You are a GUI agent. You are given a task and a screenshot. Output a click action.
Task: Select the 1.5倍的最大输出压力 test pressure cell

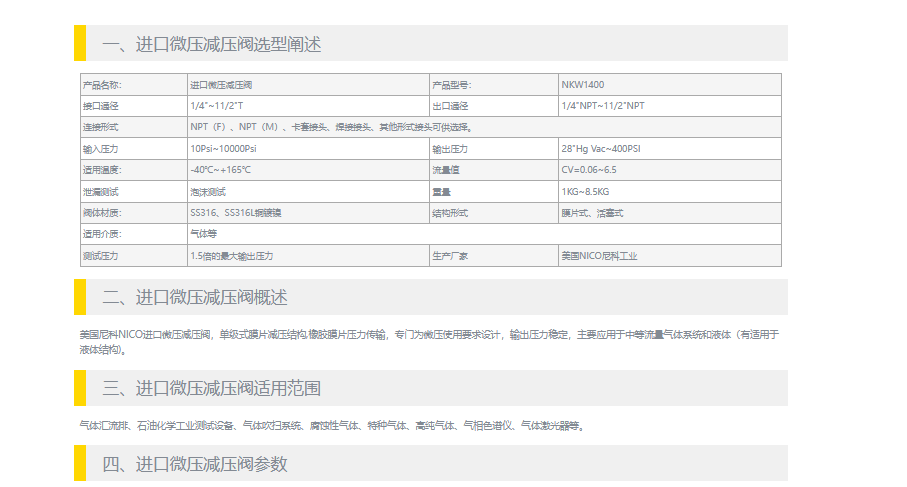tap(231, 256)
